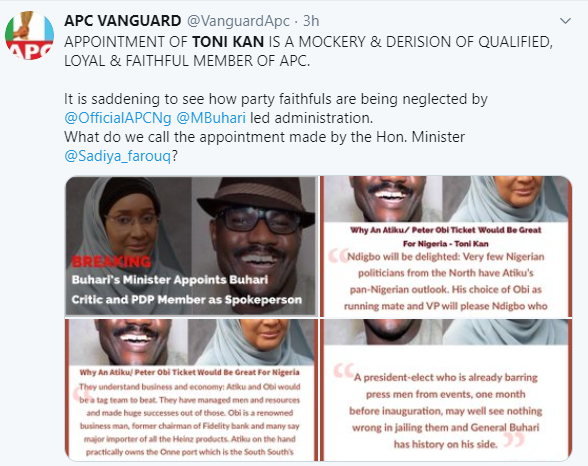
Task: Click the LOYAL & FAITHFUL MEMBER OF APC line
Action: pyautogui.click(x=187, y=61)
